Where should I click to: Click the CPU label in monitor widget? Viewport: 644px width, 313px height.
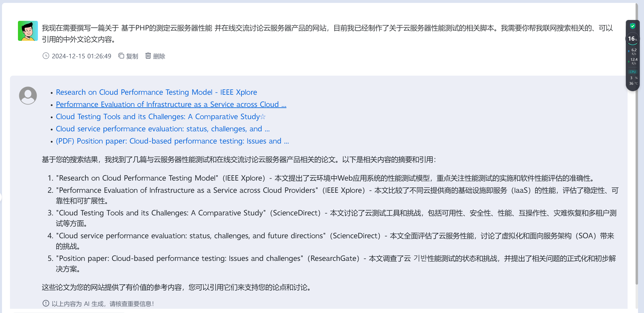632,72
